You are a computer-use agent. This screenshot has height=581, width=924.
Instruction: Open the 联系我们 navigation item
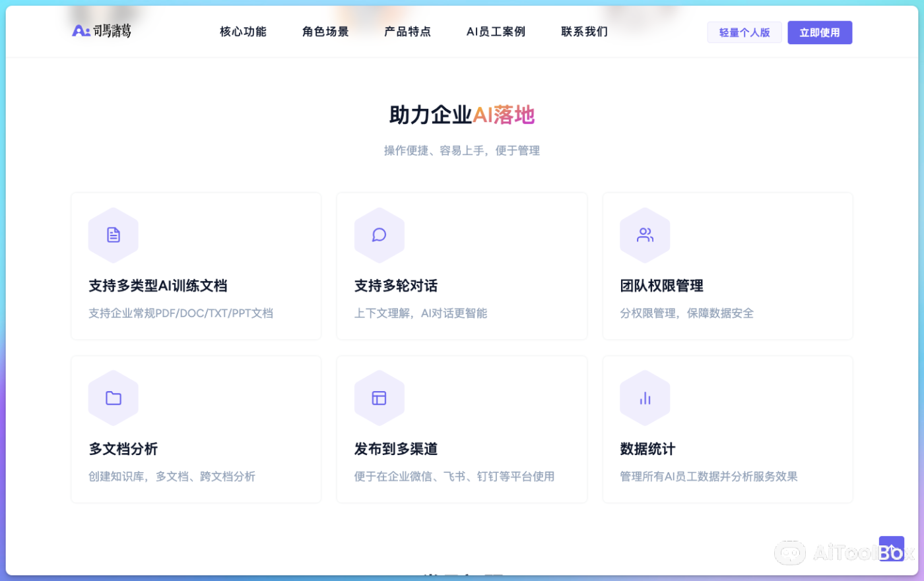coord(583,31)
